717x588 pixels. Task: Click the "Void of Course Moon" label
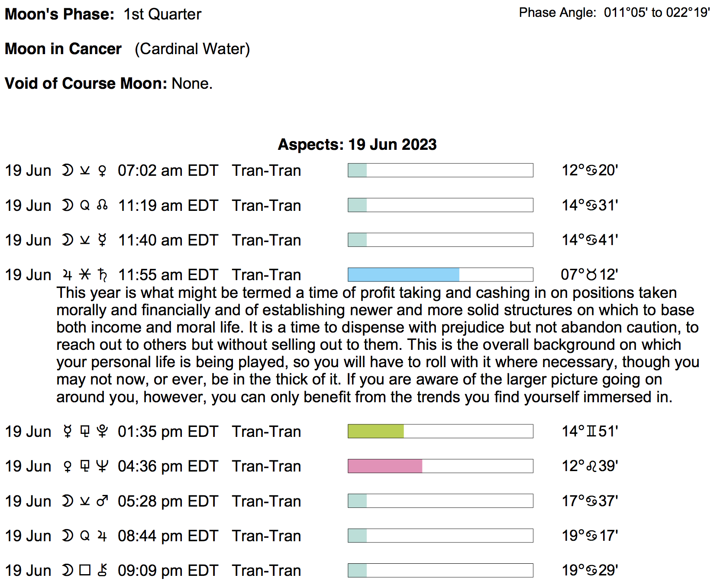pyautogui.click(x=86, y=83)
